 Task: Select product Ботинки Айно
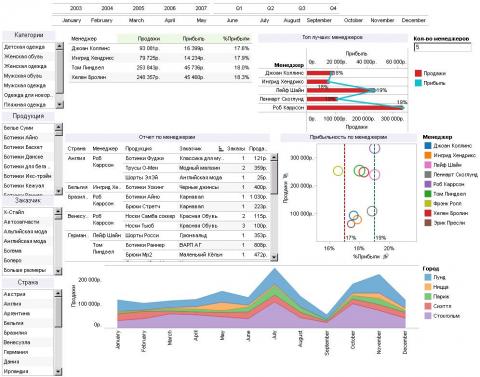pos(28,137)
